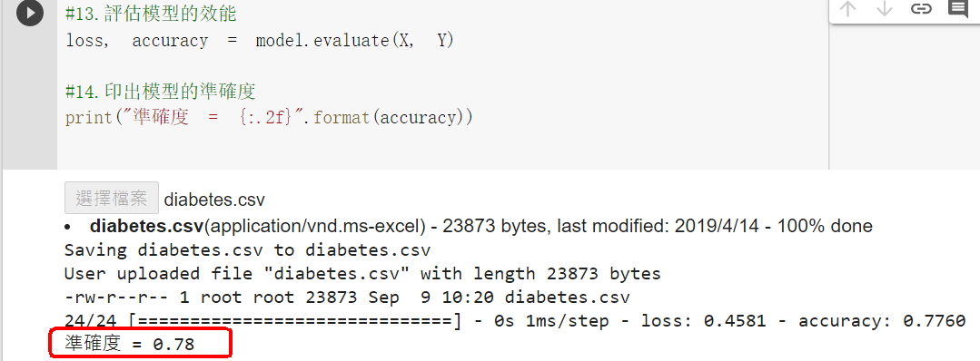Copy link to cell via chain icon

[921, 9]
